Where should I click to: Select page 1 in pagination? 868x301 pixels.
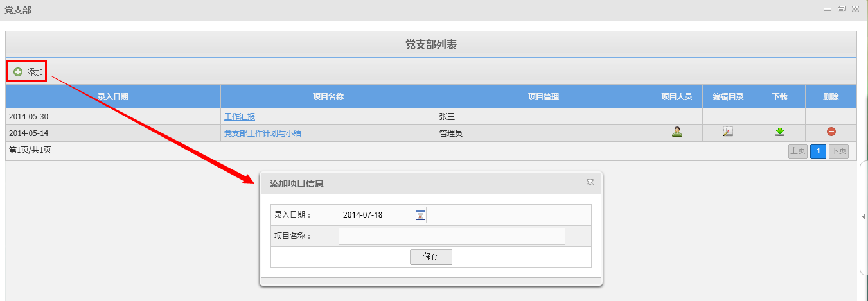pos(818,151)
